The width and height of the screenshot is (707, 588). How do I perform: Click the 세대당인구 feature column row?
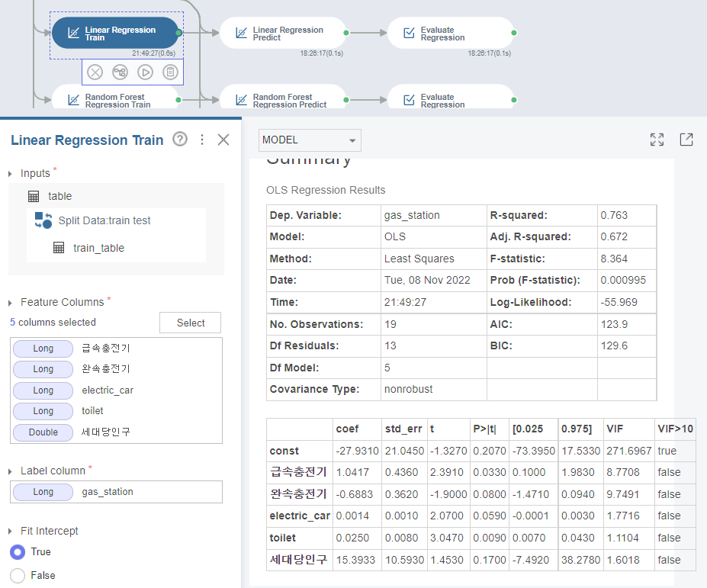(x=117, y=432)
